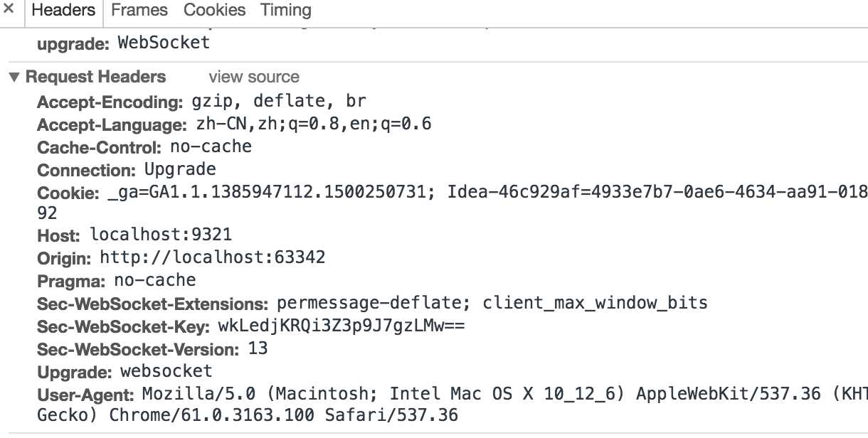Select the Headers tab
This screenshot has height=438, width=868.
[x=63, y=10]
